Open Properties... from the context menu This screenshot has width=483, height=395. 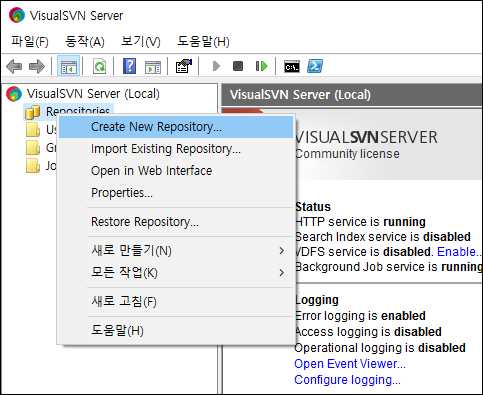tap(176, 193)
